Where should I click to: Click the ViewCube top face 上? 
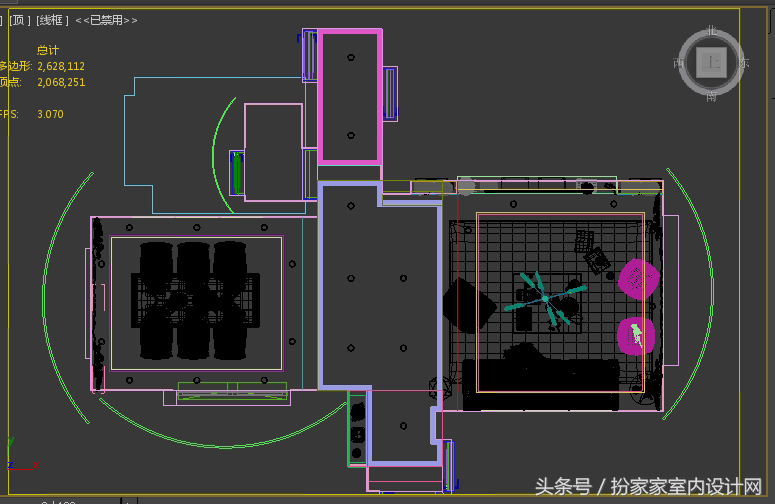[711, 63]
